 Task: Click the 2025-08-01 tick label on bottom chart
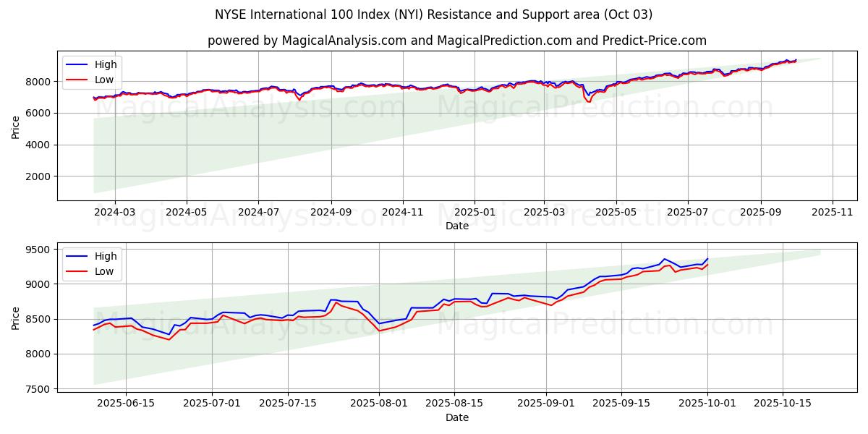point(379,404)
